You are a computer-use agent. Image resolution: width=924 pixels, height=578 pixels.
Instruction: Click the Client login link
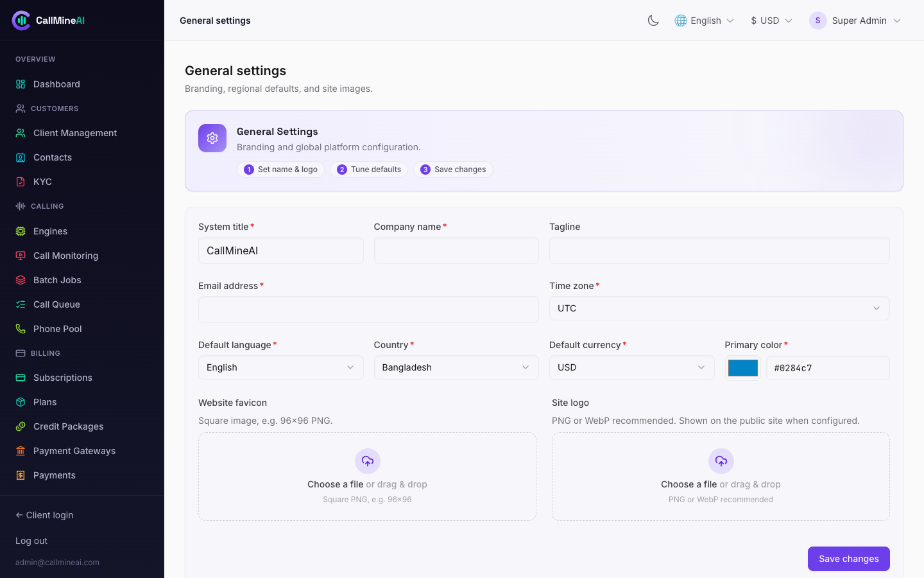pos(44,515)
